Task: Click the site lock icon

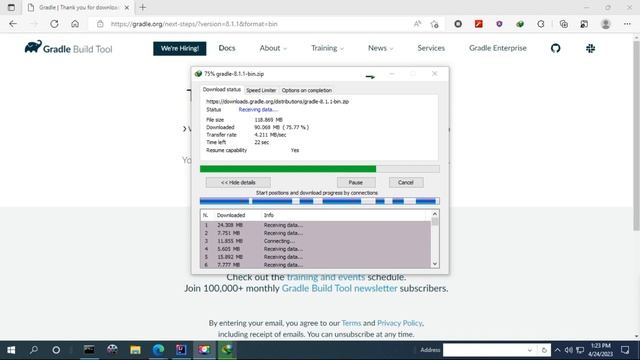Action: [x=100, y=24]
